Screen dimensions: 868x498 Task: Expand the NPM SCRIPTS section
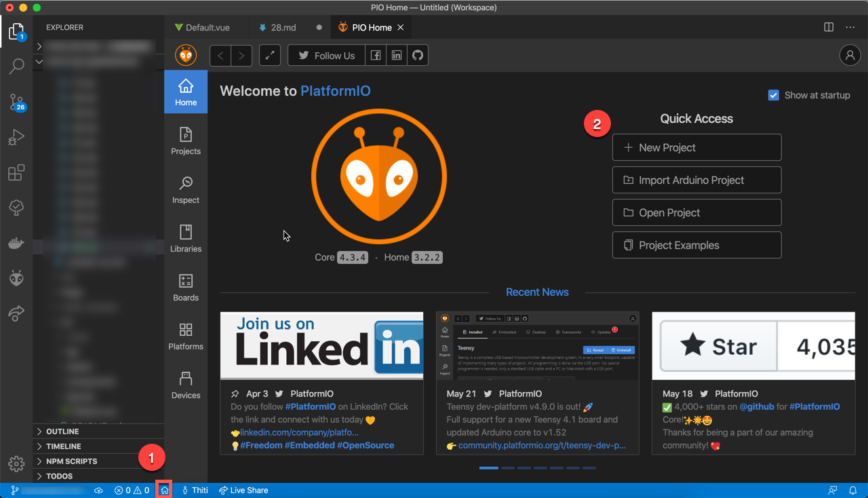71,461
